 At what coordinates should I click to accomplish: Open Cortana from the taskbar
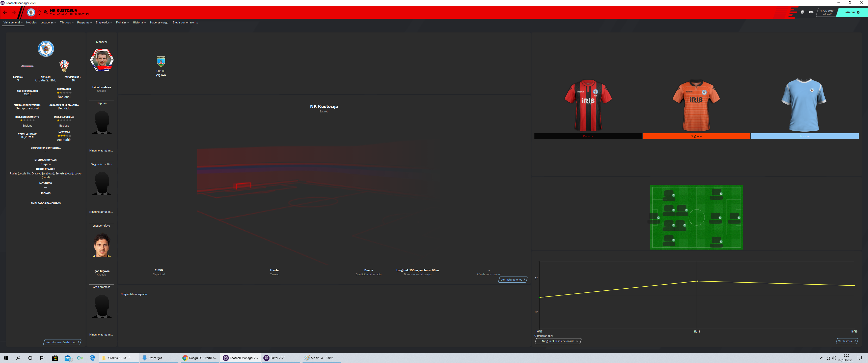[x=30, y=358]
